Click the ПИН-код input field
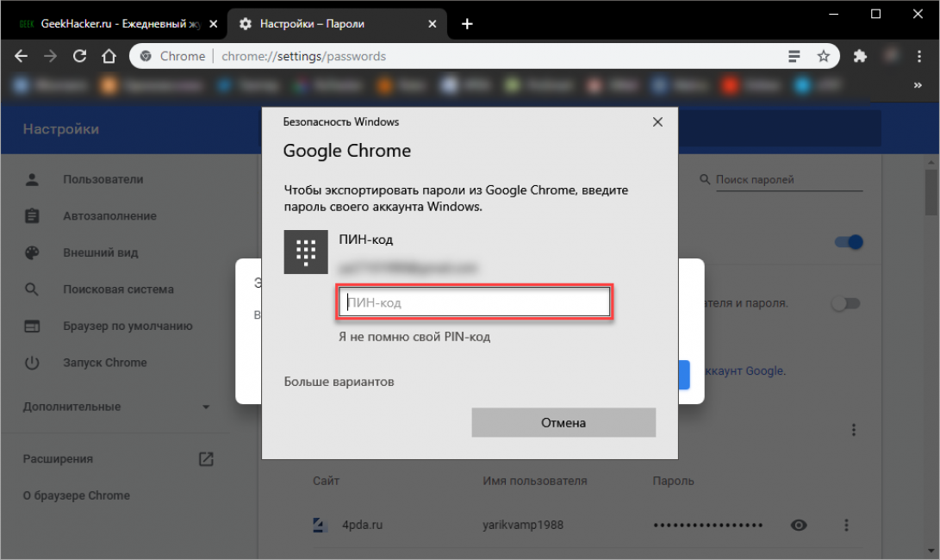The image size is (940, 560). click(x=474, y=302)
